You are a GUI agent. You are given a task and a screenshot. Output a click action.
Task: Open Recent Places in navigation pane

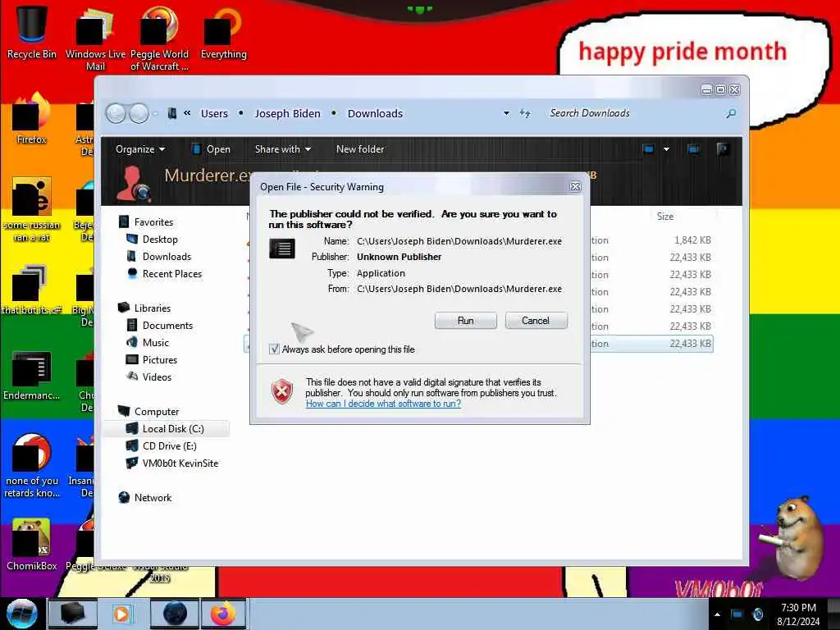pos(172,274)
